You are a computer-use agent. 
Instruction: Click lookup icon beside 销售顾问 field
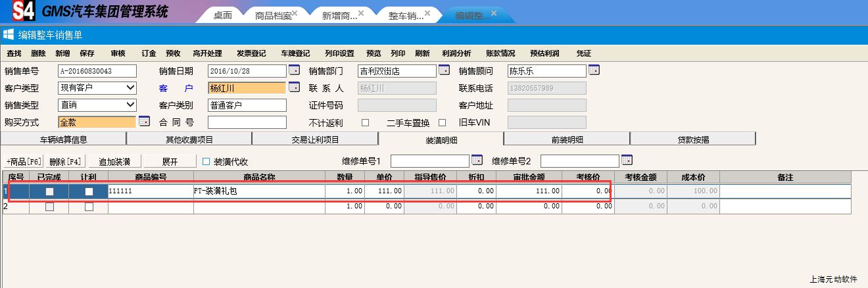coord(594,70)
